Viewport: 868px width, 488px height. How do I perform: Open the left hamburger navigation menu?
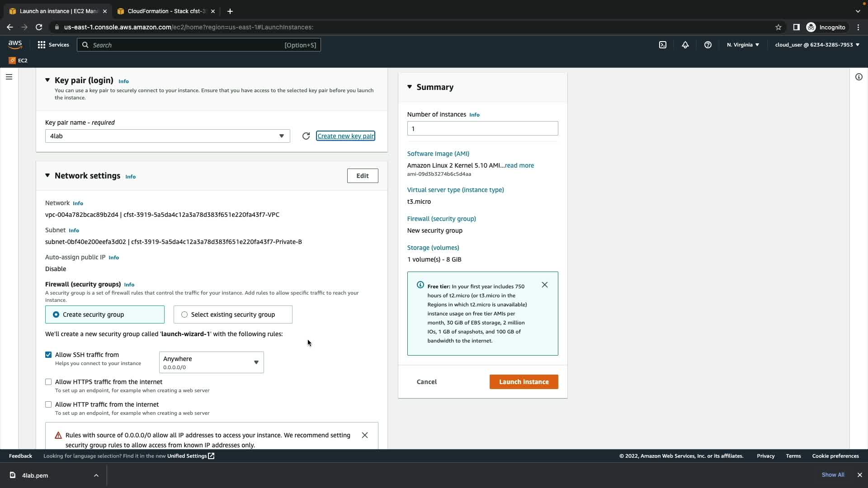(9, 77)
